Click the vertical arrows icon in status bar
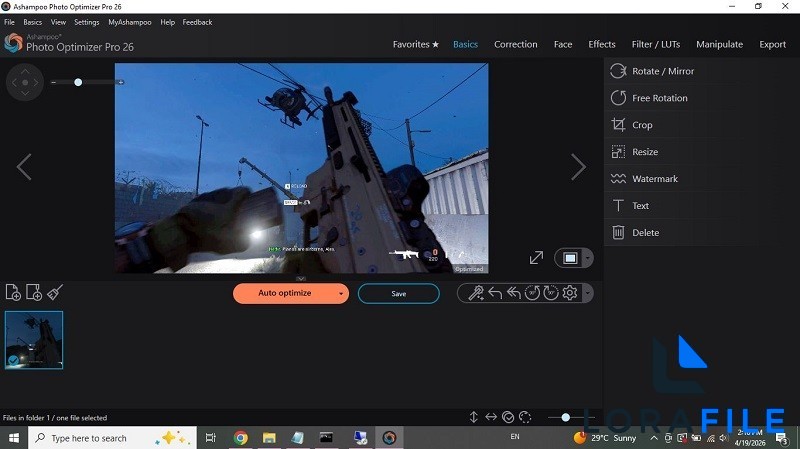 tap(473, 417)
